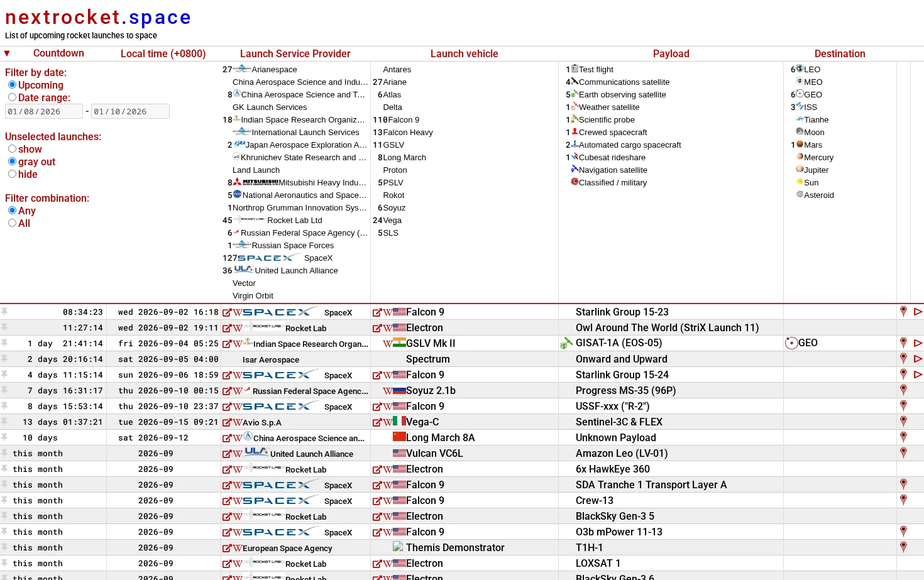This screenshot has height=580, width=924.
Task: Click the Payload column header
Action: (x=671, y=53)
